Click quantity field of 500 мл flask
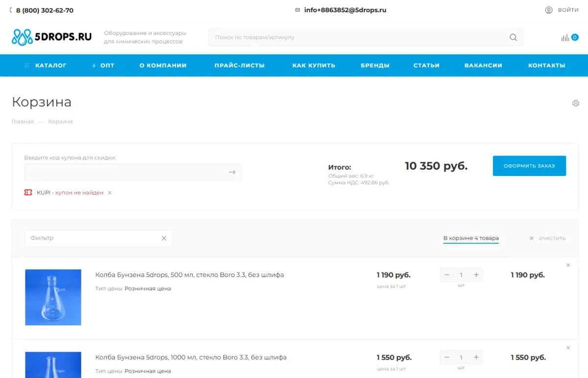Image resolution: width=588 pixels, height=378 pixels. (x=461, y=275)
